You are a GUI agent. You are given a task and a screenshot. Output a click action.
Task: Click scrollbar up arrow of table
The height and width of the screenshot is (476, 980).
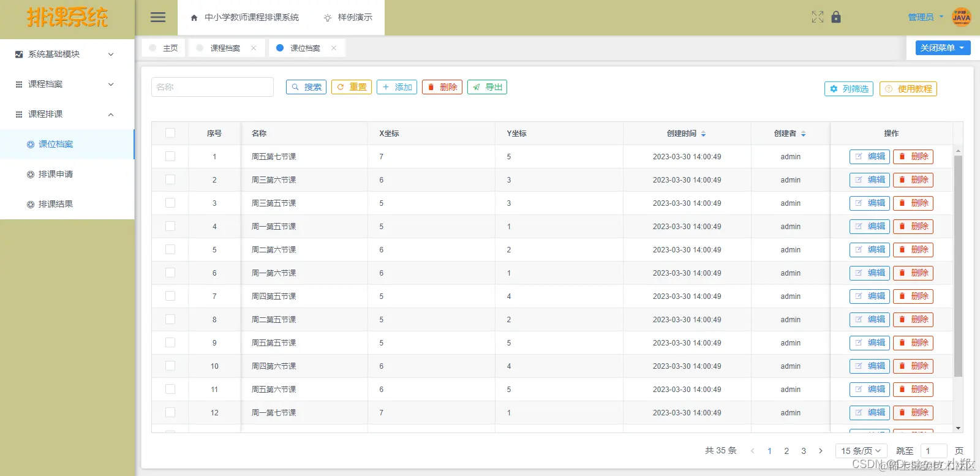pos(958,151)
